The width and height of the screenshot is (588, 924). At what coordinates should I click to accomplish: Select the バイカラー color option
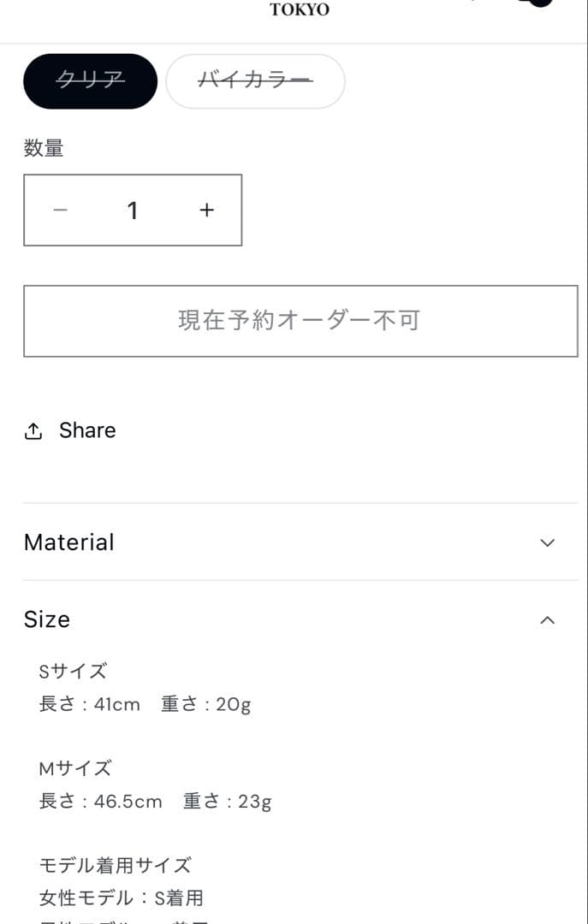pos(255,81)
